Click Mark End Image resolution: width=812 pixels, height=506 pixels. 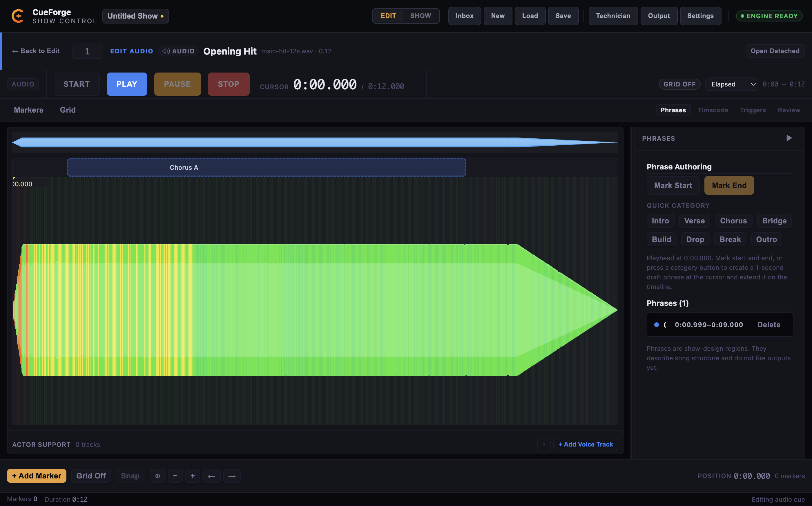click(x=729, y=185)
